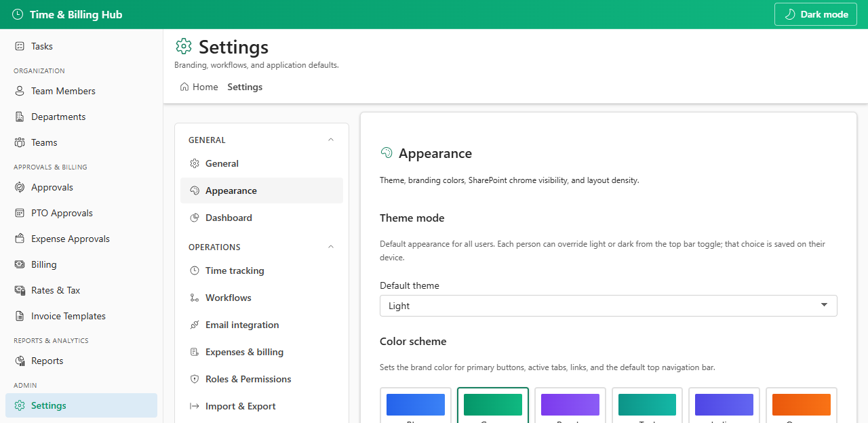Click the gear icon beside Settings page title
The image size is (868, 423).
click(x=184, y=46)
